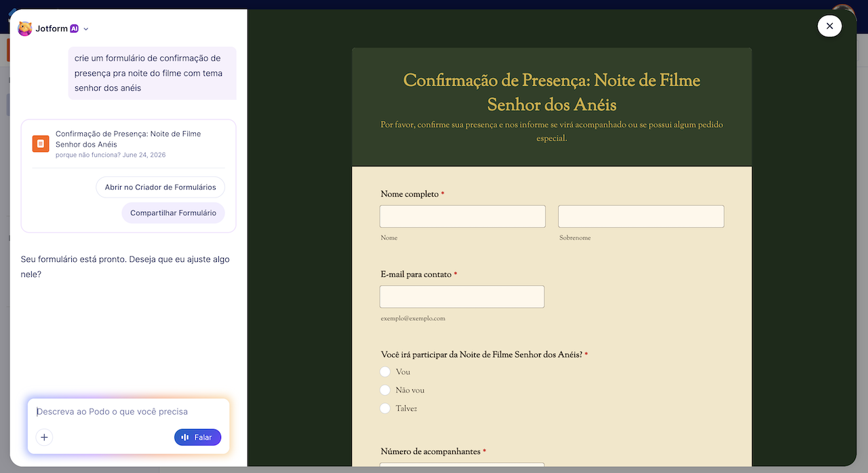The width and height of the screenshot is (868, 473).
Task: Click the user message about senhor dos anéis
Action: [x=153, y=73]
